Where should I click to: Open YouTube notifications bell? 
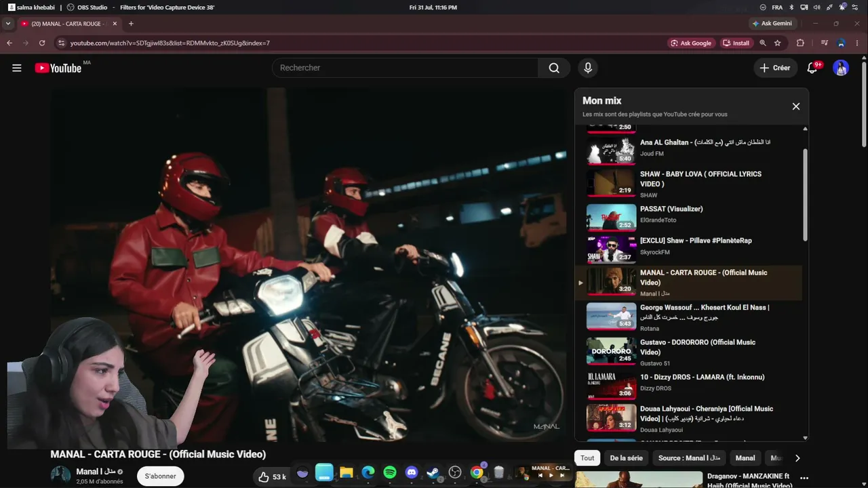pos(812,68)
